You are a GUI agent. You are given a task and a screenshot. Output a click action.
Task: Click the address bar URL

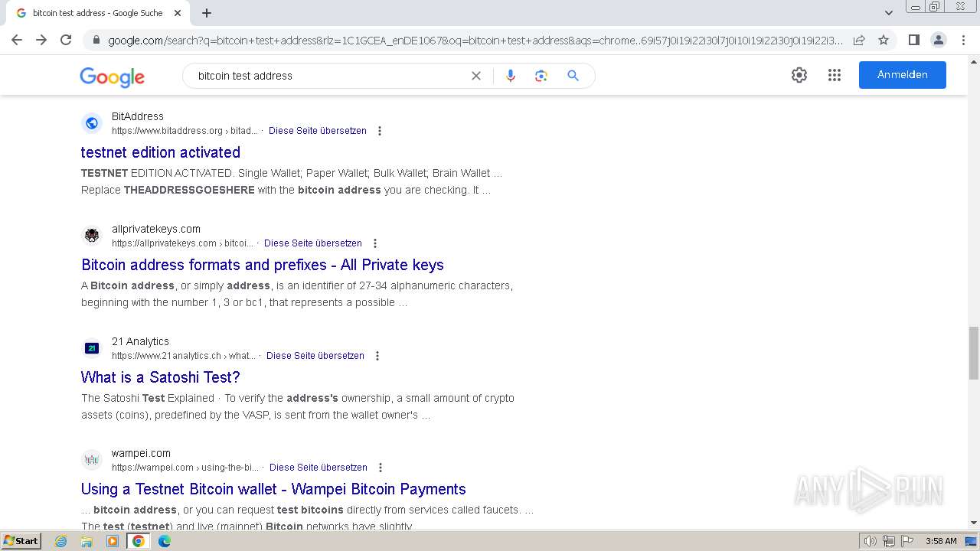[x=475, y=41]
